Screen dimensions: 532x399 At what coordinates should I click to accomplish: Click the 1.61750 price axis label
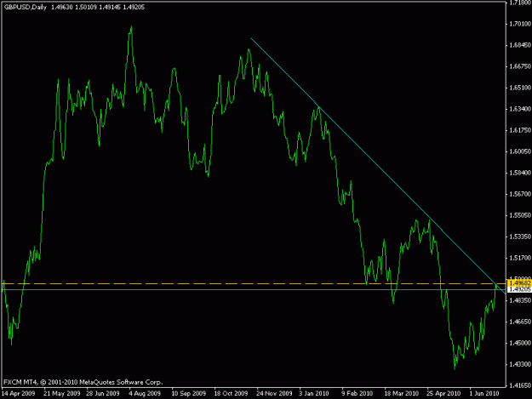(520, 130)
